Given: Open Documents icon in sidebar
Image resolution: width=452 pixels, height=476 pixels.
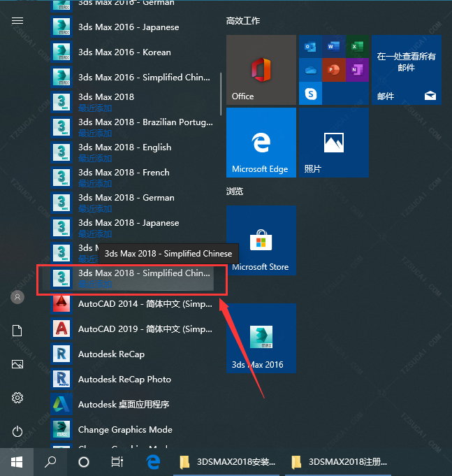Looking at the screenshot, I should coord(17,331).
